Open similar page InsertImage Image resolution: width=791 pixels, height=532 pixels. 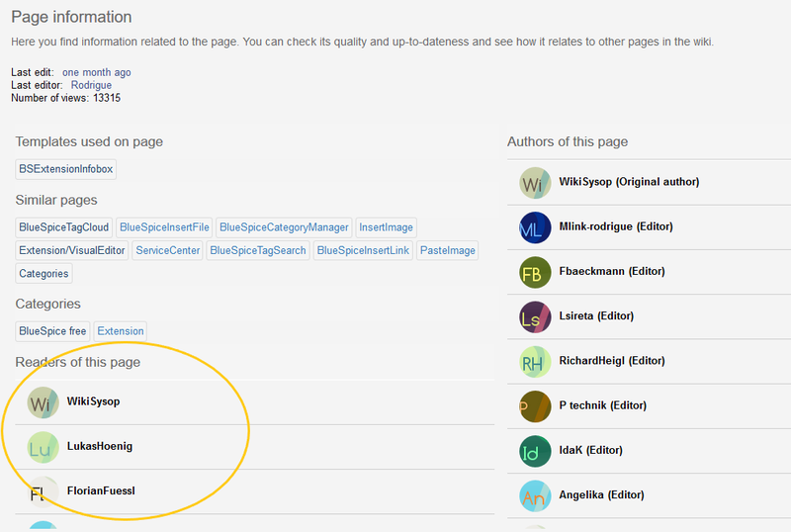click(x=386, y=227)
